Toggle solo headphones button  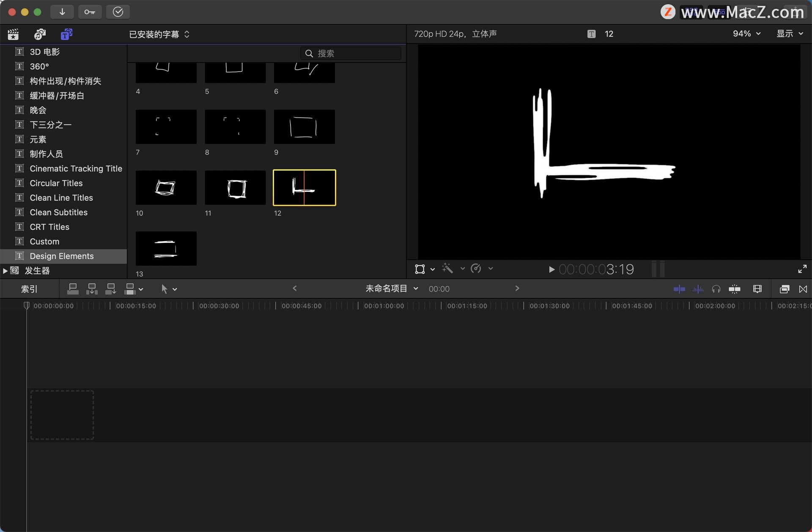pyautogui.click(x=716, y=289)
